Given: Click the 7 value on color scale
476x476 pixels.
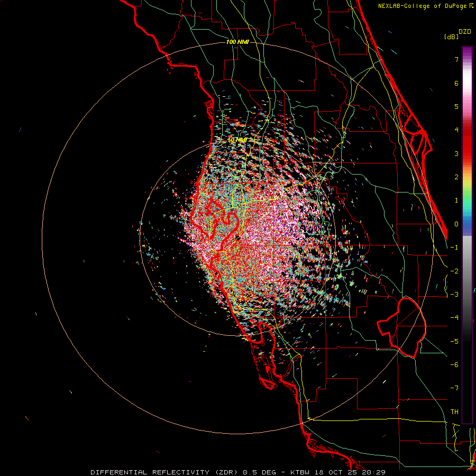Looking at the screenshot, I should (x=456, y=60).
